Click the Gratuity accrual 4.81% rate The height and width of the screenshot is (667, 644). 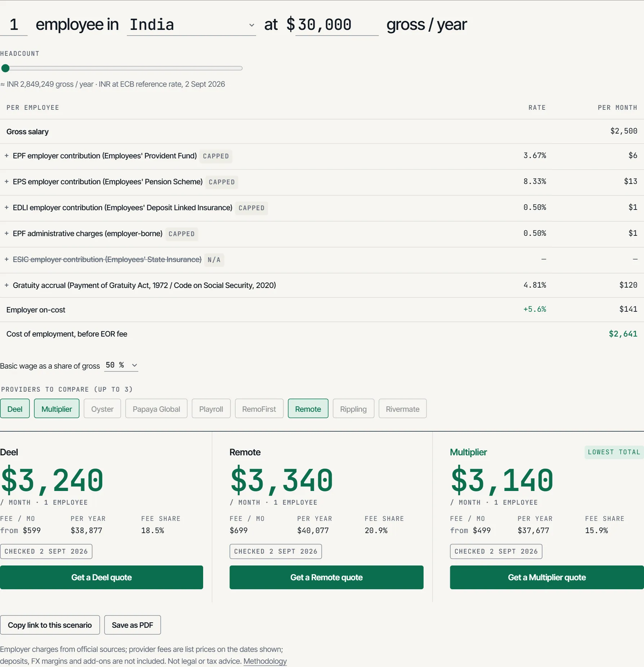[x=535, y=285]
